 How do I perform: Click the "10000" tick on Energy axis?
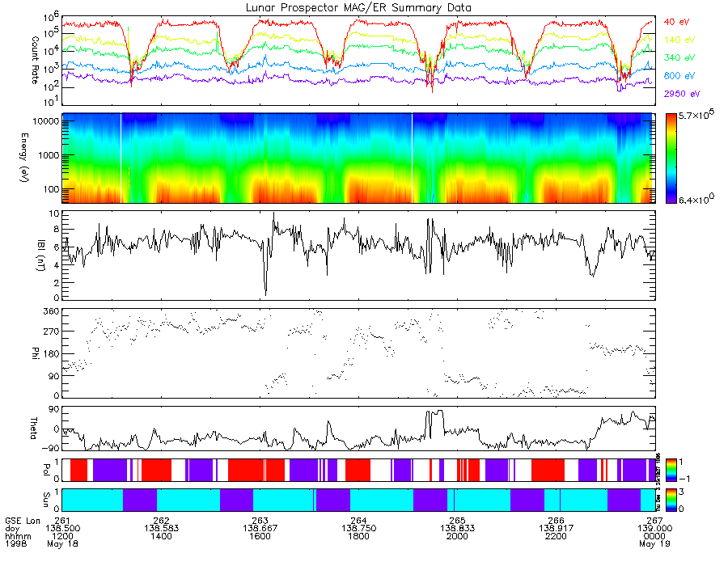point(46,121)
